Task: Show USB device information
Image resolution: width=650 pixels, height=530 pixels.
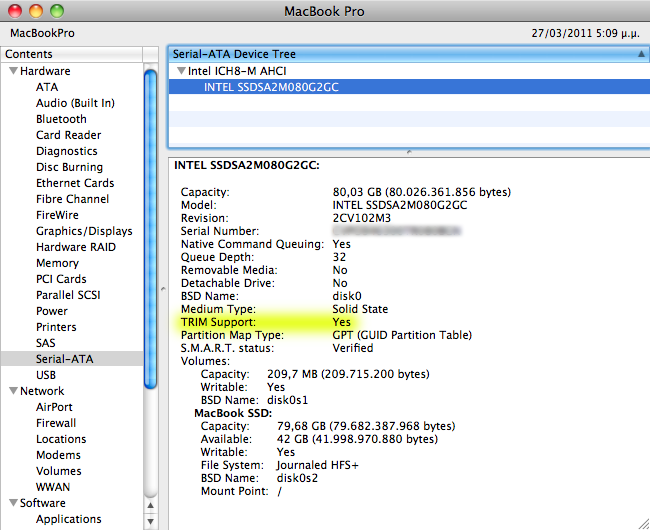Action: pos(46,375)
